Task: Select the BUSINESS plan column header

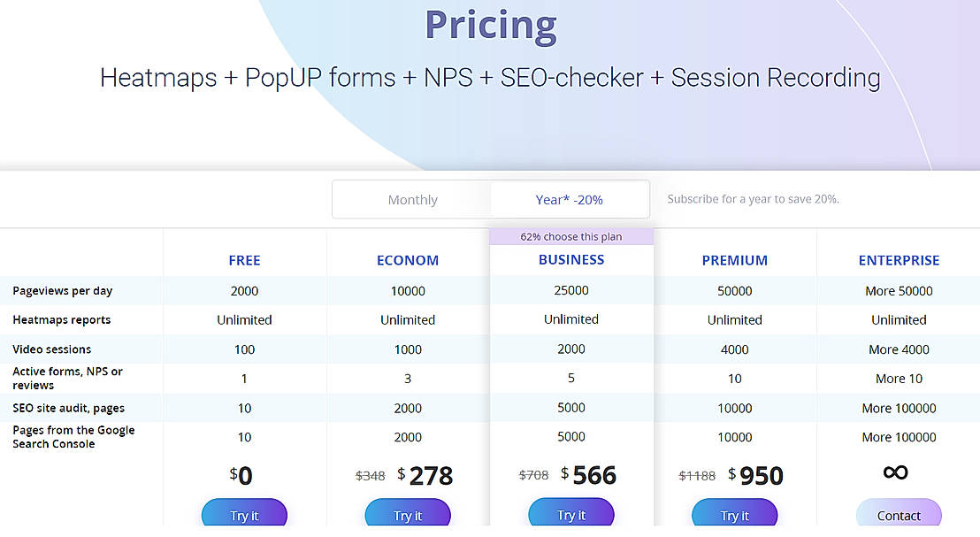Action: (571, 259)
